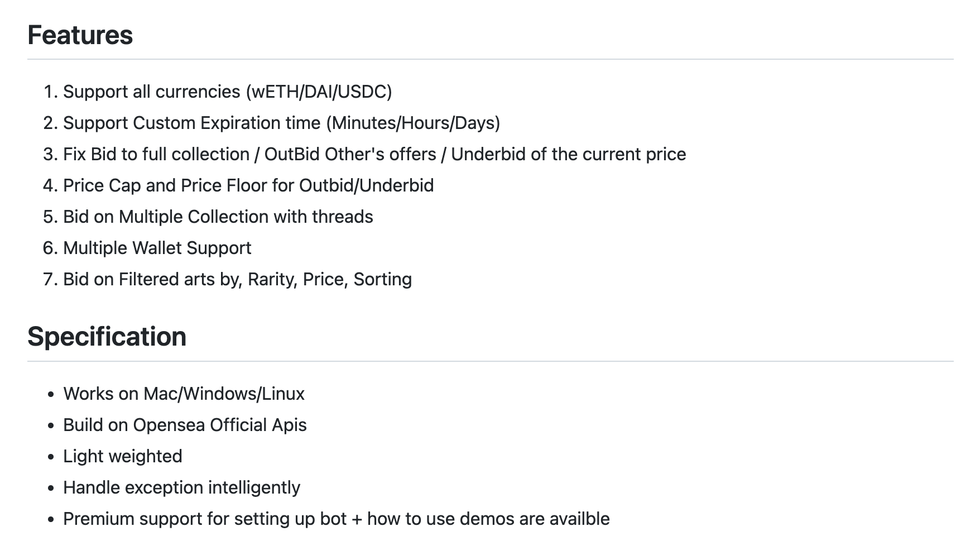Image resolution: width=980 pixels, height=555 pixels.
Task: Click the "Light weighted" bullet point
Action: click(x=122, y=456)
